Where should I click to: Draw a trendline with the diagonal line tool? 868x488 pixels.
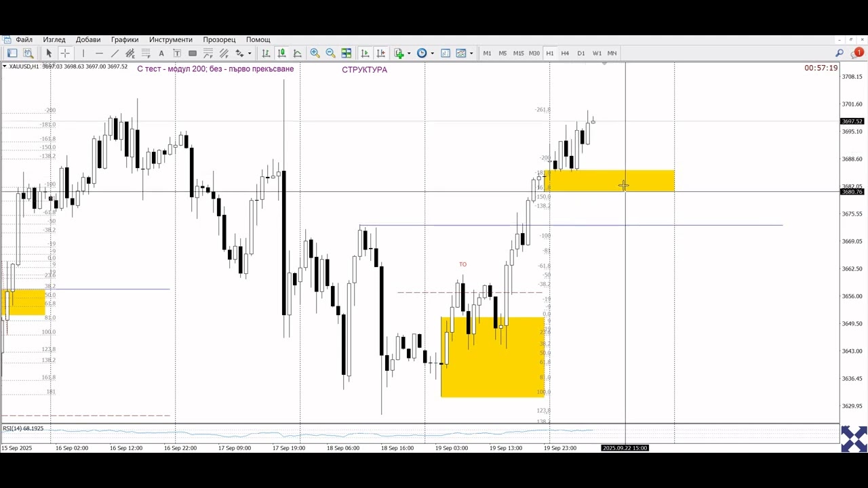(x=115, y=53)
